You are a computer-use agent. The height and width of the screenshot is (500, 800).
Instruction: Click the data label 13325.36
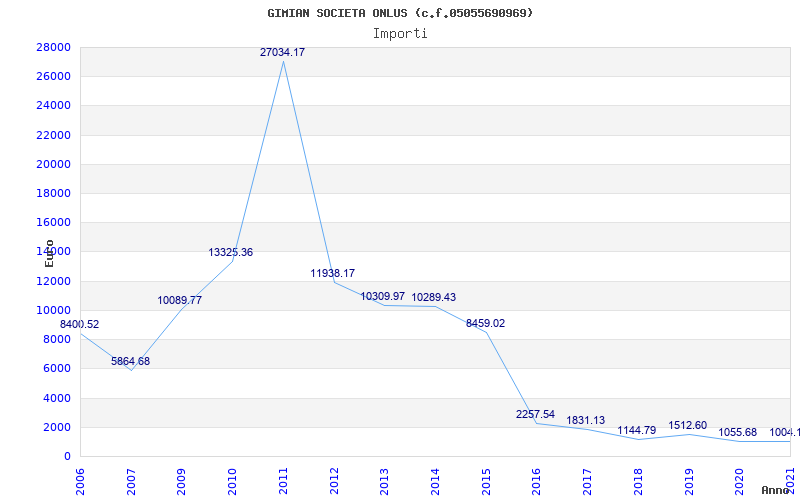231,252
